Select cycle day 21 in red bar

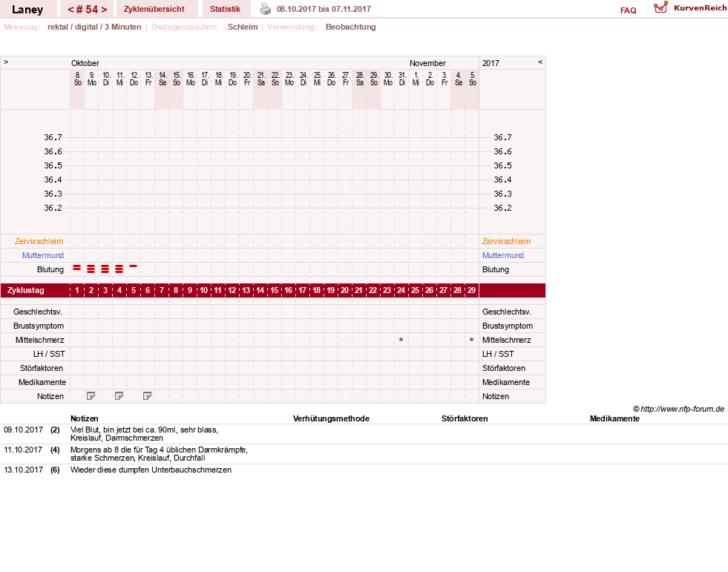coord(358,290)
